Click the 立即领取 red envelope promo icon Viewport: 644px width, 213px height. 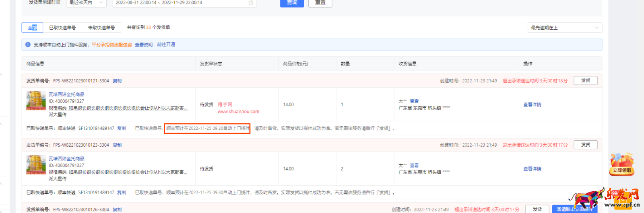[622, 164]
